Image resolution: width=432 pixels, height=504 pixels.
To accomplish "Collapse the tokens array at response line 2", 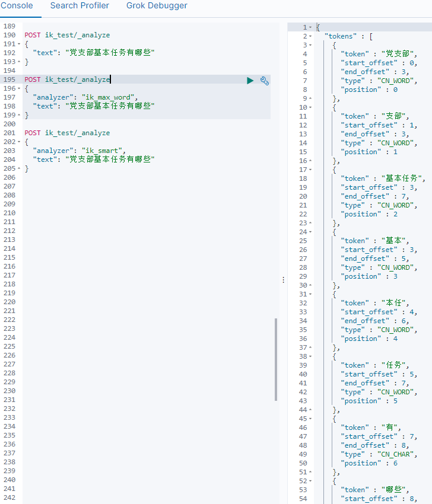I will click(310, 35).
